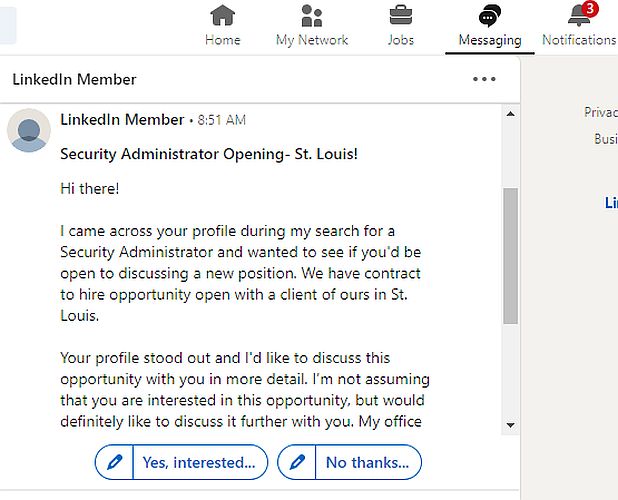This screenshot has width=618, height=500.
Task: Click pencil icon beside "No thanks..."
Action: [297, 462]
